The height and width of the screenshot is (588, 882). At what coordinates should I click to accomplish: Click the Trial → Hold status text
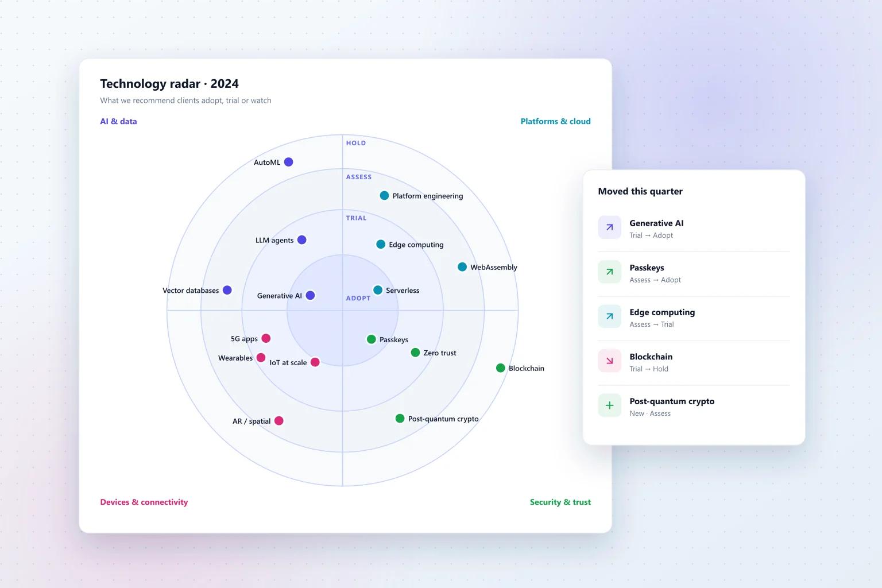coord(649,369)
